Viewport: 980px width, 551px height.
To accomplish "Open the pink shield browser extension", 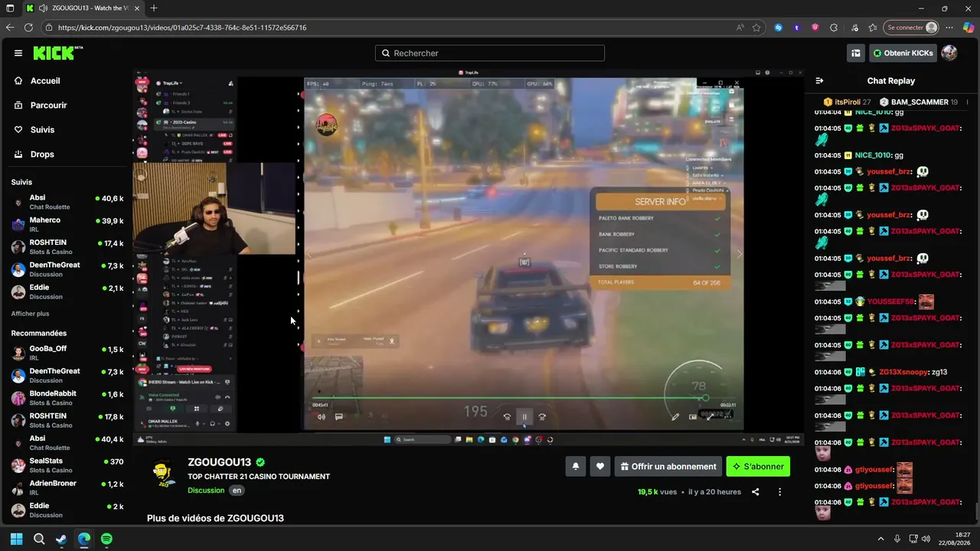I will [815, 28].
